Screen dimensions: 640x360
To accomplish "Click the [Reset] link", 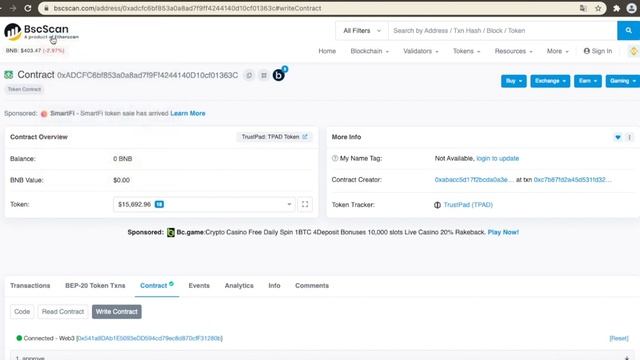I will [619, 338].
